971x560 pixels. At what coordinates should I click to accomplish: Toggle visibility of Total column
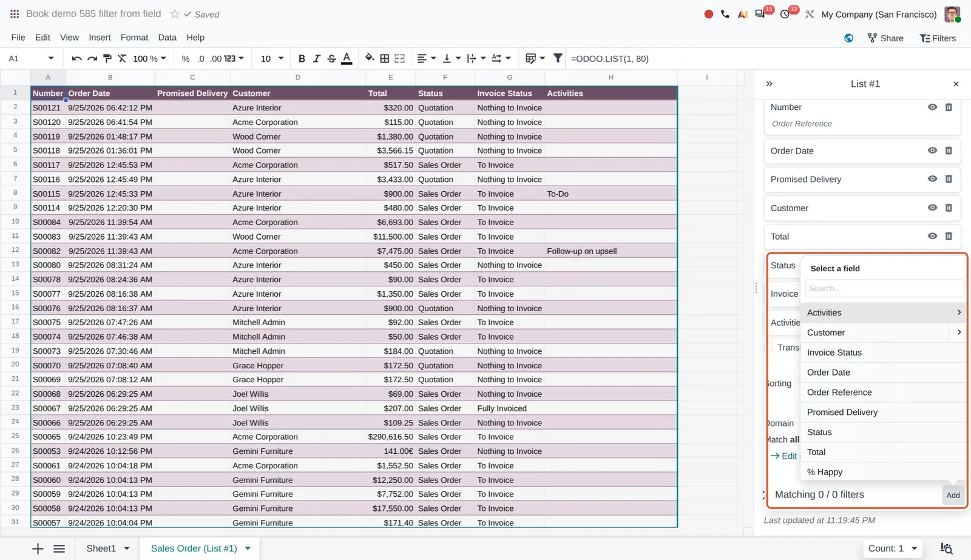click(932, 236)
